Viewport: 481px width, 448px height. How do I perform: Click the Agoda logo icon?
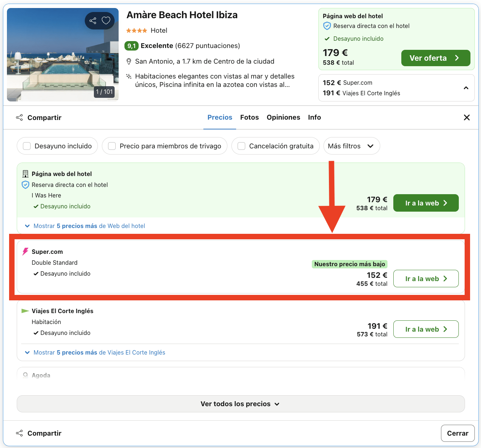pos(25,375)
